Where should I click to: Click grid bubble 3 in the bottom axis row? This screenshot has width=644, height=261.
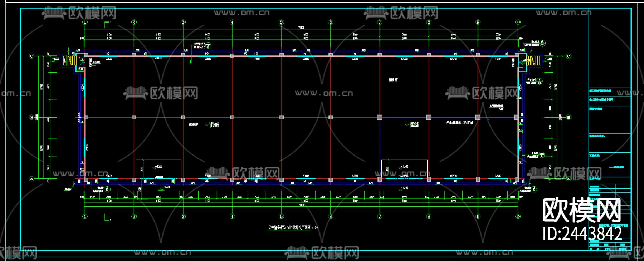(183, 216)
